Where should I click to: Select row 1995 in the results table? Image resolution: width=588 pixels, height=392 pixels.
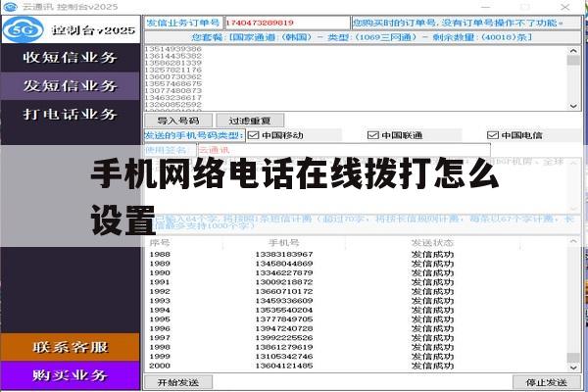tap(356, 319)
